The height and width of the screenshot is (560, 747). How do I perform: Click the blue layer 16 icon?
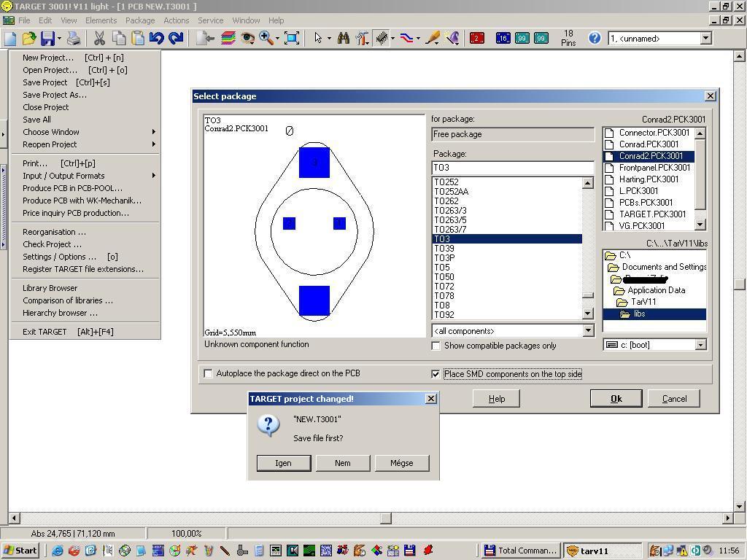tap(503, 38)
